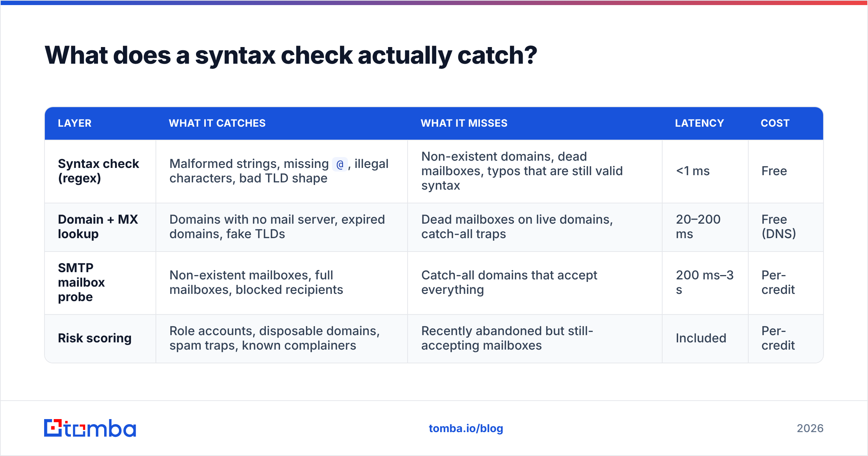Open the tomba.io/blog link
Viewport: 868px width, 456px height.
point(466,428)
